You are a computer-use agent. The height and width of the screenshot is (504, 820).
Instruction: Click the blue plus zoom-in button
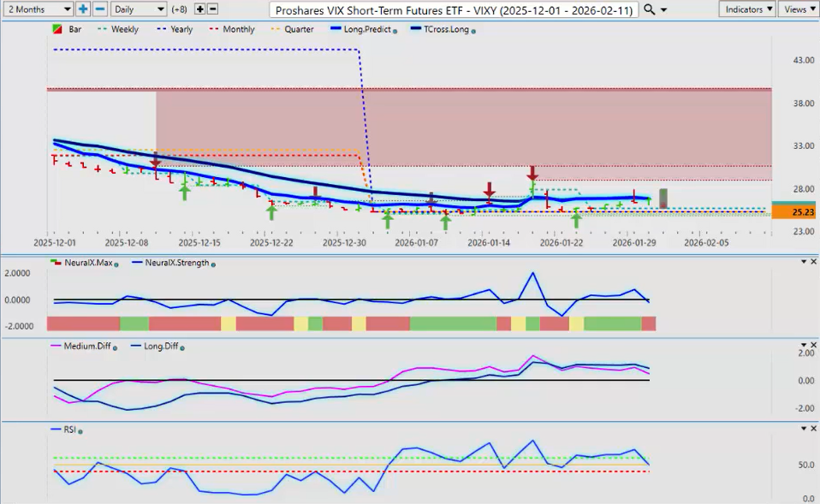point(83,9)
